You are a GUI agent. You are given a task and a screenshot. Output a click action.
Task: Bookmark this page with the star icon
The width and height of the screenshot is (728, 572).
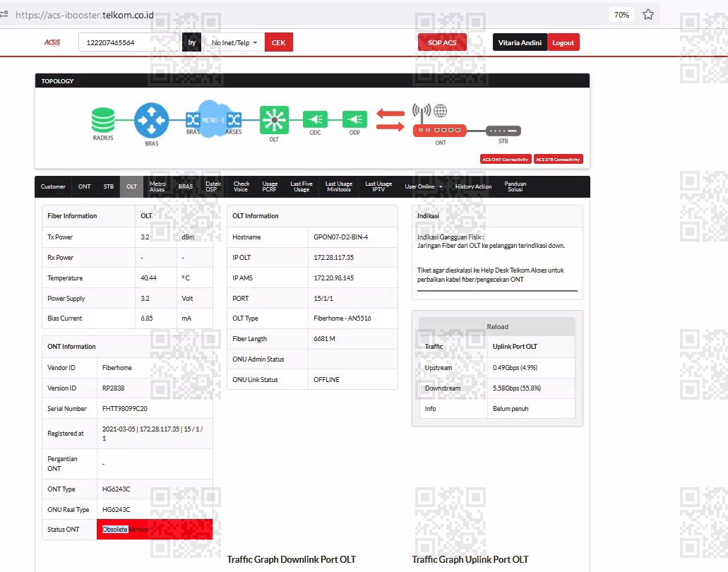648,14
